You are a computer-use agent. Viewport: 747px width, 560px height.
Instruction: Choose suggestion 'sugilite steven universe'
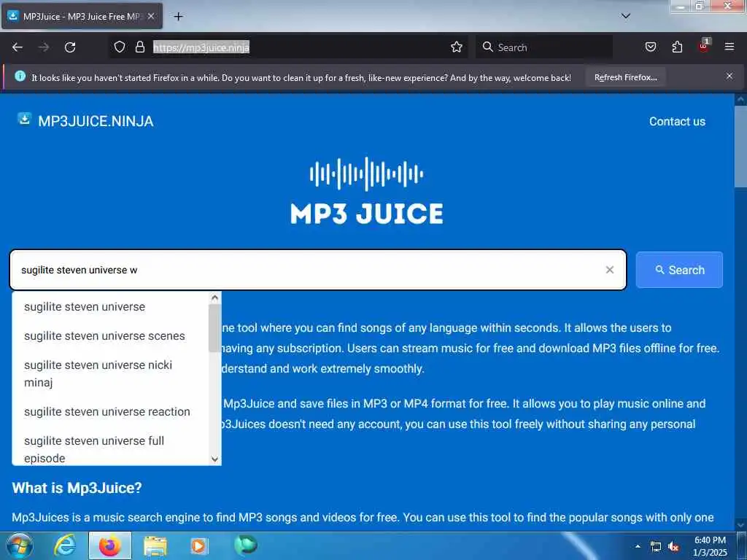111,307
